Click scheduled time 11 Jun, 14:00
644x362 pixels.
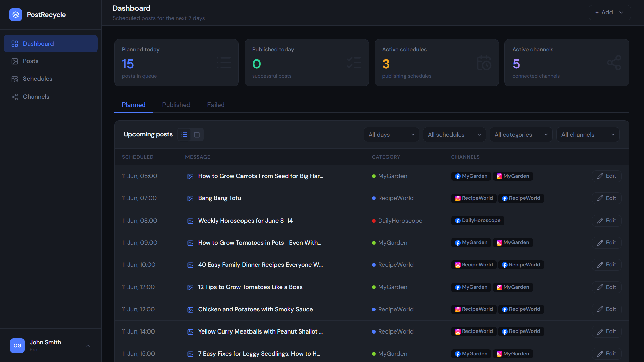click(138, 331)
